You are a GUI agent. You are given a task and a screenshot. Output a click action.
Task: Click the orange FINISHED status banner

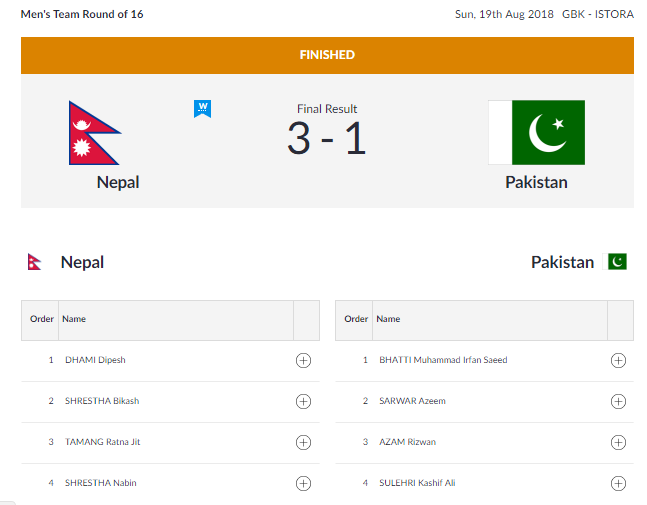click(x=327, y=55)
